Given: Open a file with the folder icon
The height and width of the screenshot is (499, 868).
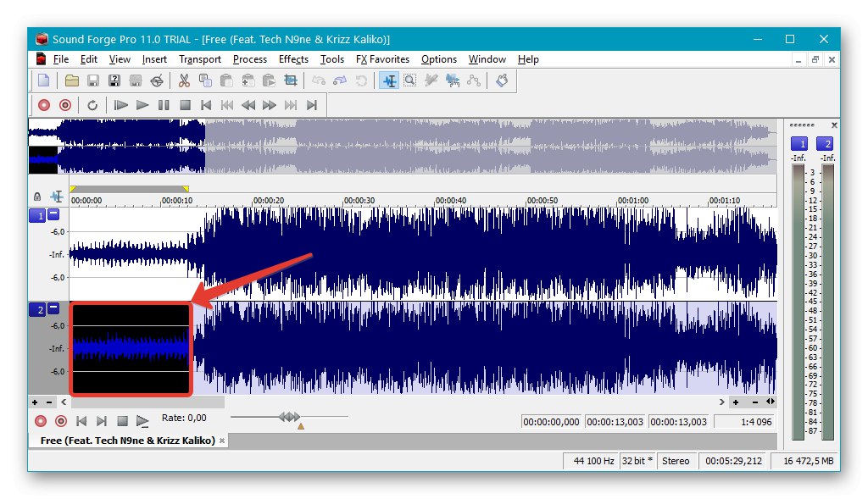Looking at the screenshot, I should tap(72, 81).
